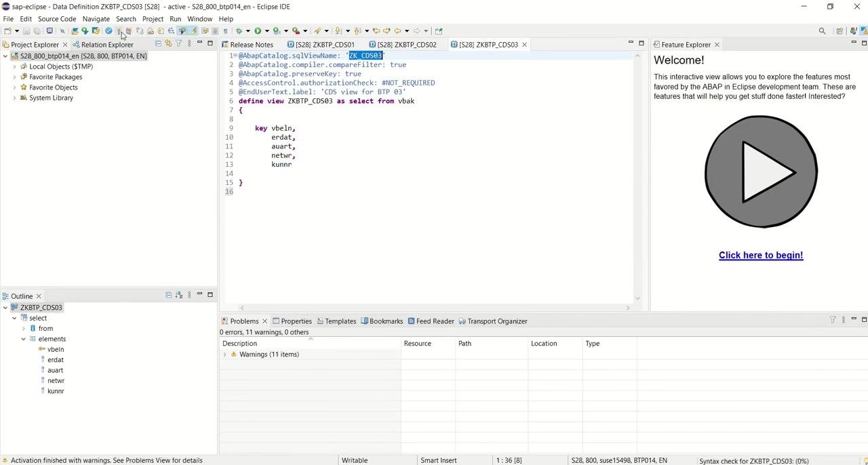Click the Check ABAP Development Object icon
Screen dimensions: 868x465
(108, 31)
